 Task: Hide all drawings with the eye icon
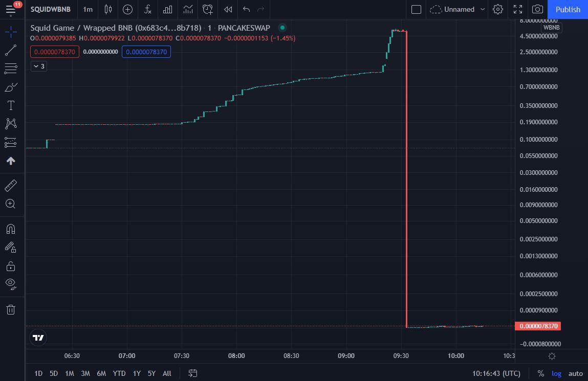click(11, 284)
